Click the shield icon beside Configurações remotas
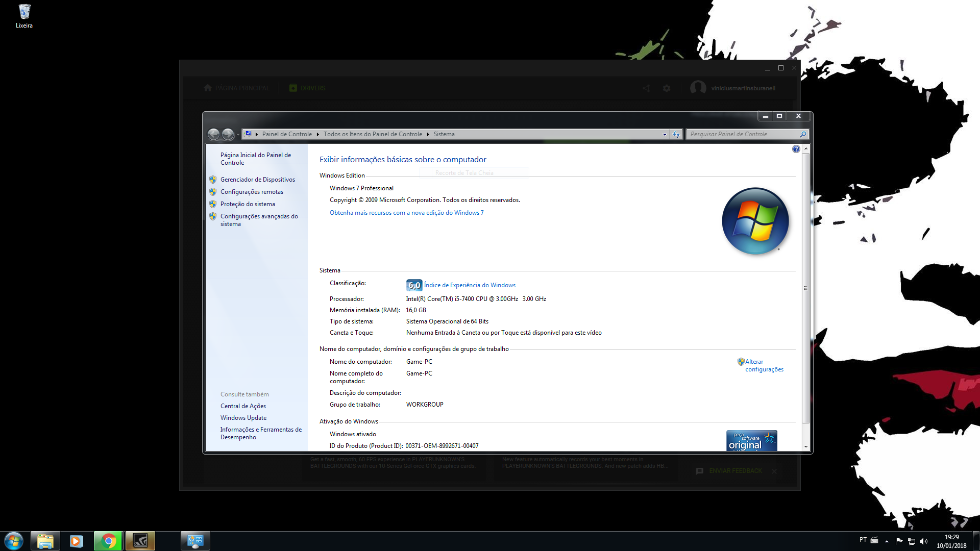 click(213, 192)
